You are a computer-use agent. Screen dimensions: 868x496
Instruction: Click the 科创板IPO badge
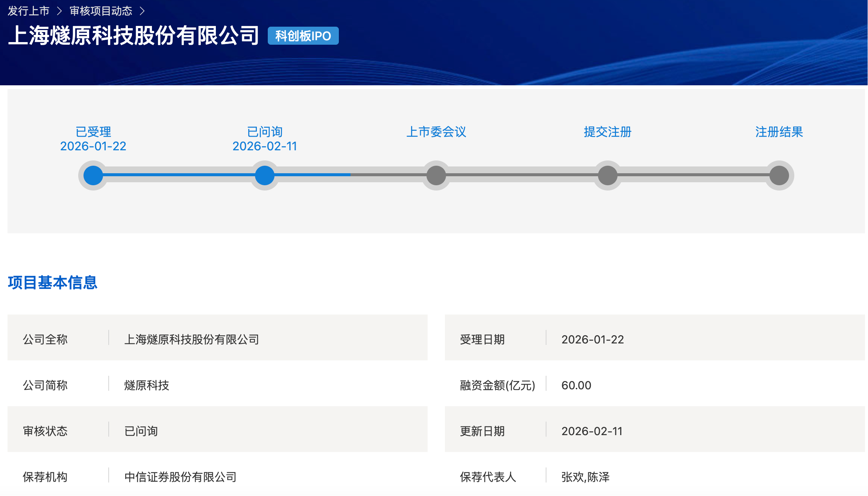pyautogui.click(x=303, y=36)
